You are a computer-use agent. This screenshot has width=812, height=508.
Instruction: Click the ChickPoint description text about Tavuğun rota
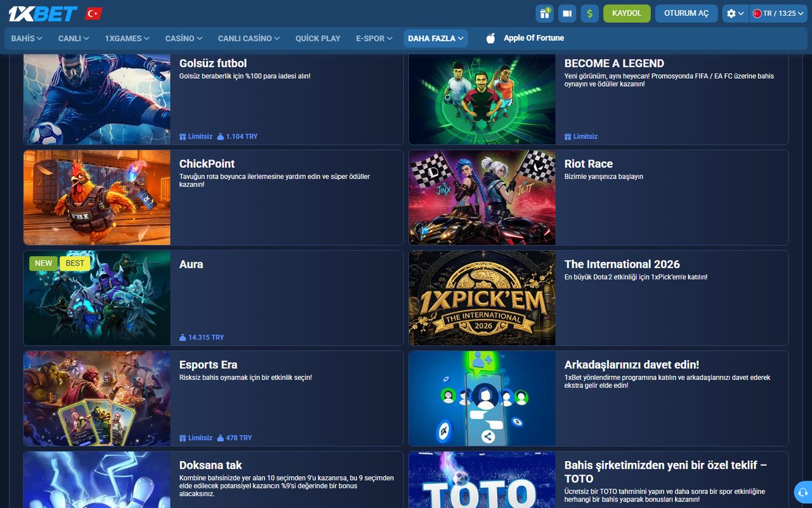[x=275, y=180]
